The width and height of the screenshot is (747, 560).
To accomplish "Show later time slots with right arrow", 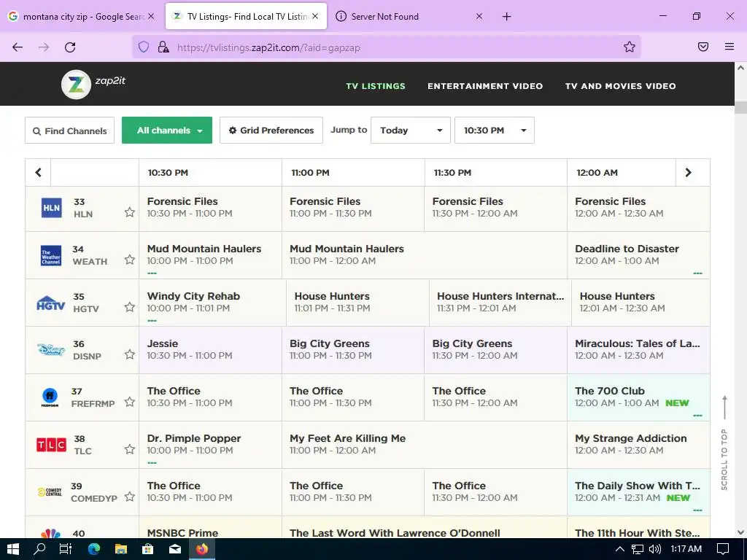I will pyautogui.click(x=689, y=172).
